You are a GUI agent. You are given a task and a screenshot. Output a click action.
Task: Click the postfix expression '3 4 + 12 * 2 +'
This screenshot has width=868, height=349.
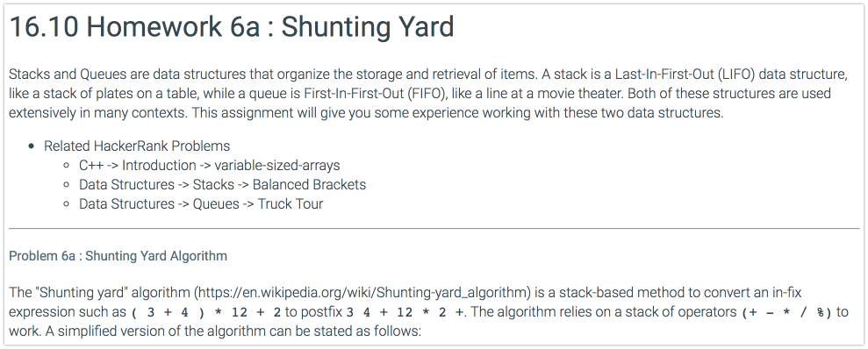405,312
